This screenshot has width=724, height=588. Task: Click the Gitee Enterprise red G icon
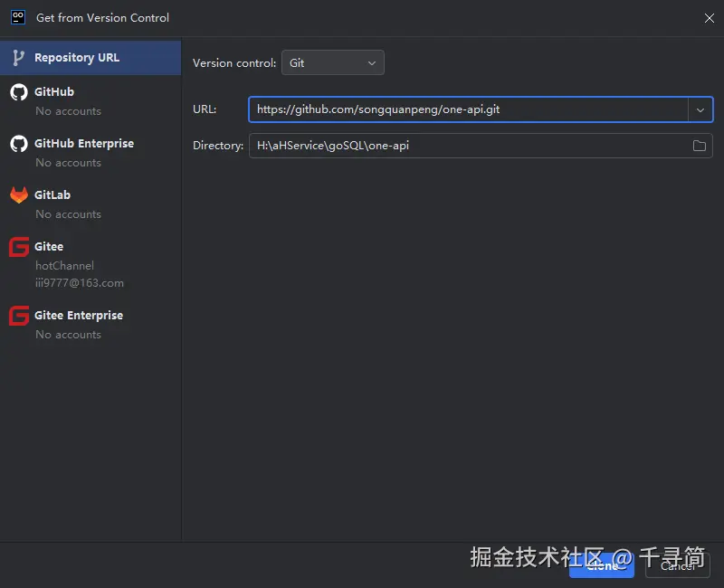click(x=19, y=316)
